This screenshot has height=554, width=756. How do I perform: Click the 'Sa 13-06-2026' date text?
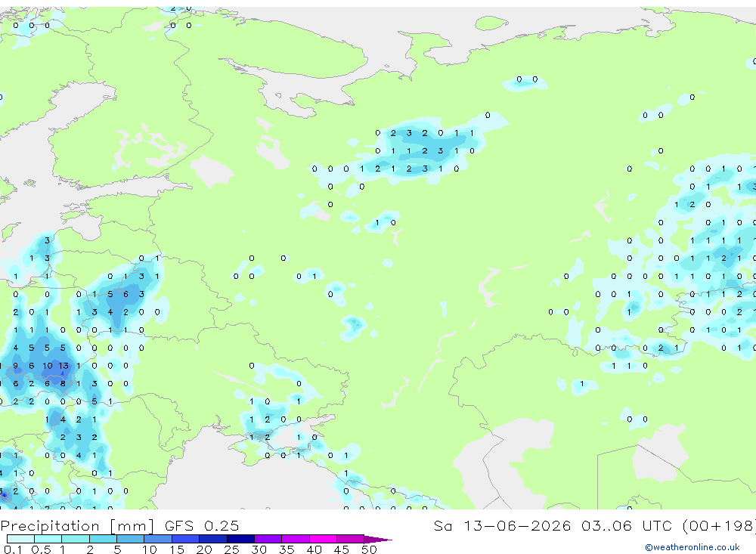tap(502, 525)
